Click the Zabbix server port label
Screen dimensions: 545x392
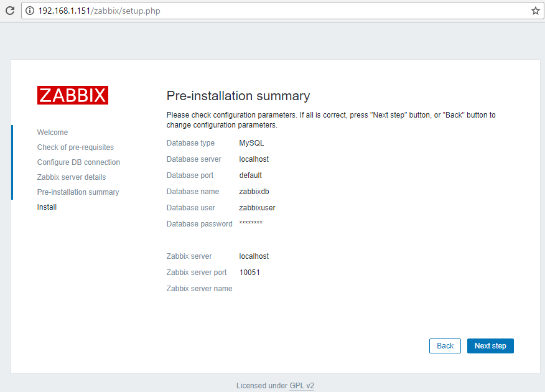197,273
